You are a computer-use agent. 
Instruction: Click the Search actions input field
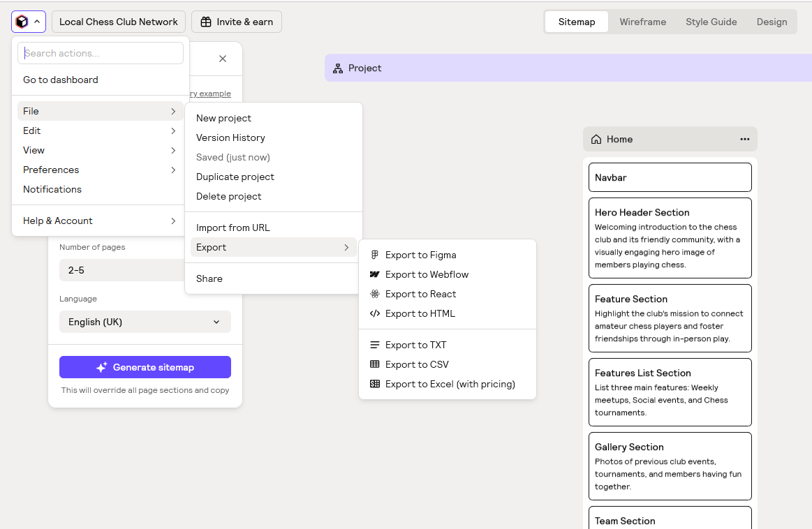100,53
